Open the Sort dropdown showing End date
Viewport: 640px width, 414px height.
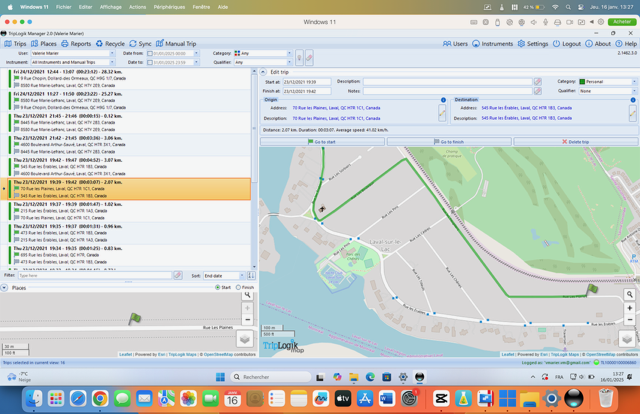tap(224, 276)
